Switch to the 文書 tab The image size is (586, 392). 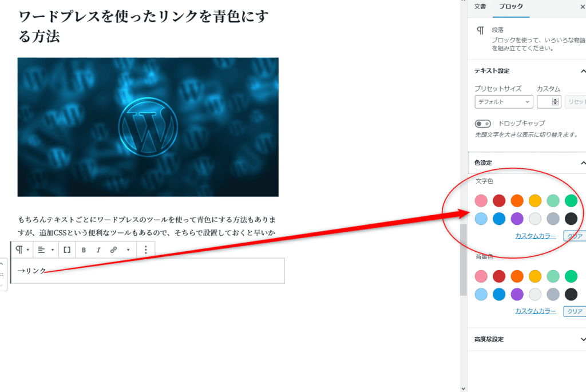(x=480, y=7)
